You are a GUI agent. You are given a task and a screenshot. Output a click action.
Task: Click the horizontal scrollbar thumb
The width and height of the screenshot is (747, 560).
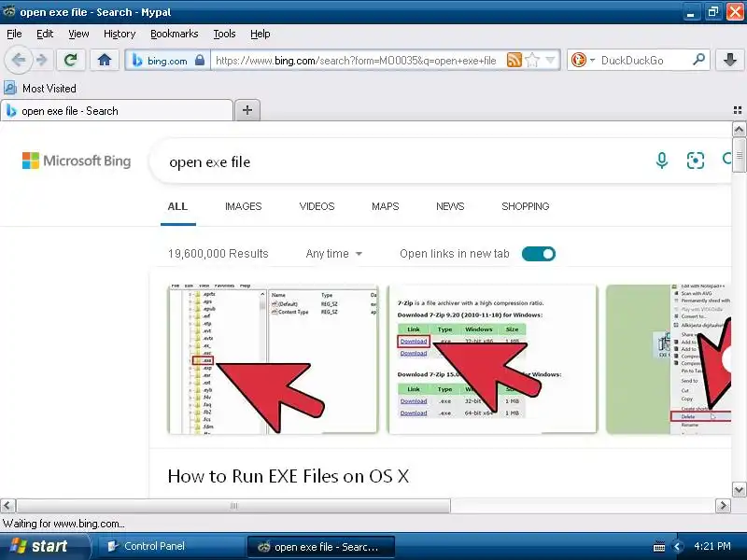(233, 505)
